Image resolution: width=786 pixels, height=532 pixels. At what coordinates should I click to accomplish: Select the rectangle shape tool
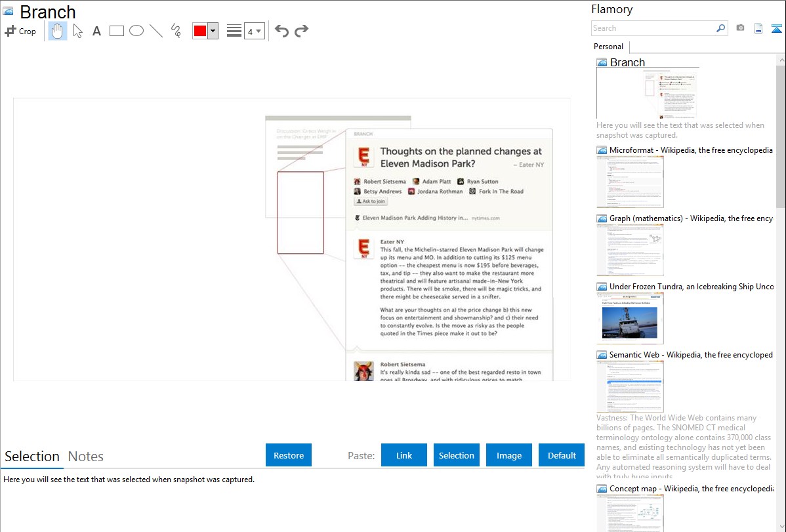[x=116, y=31]
